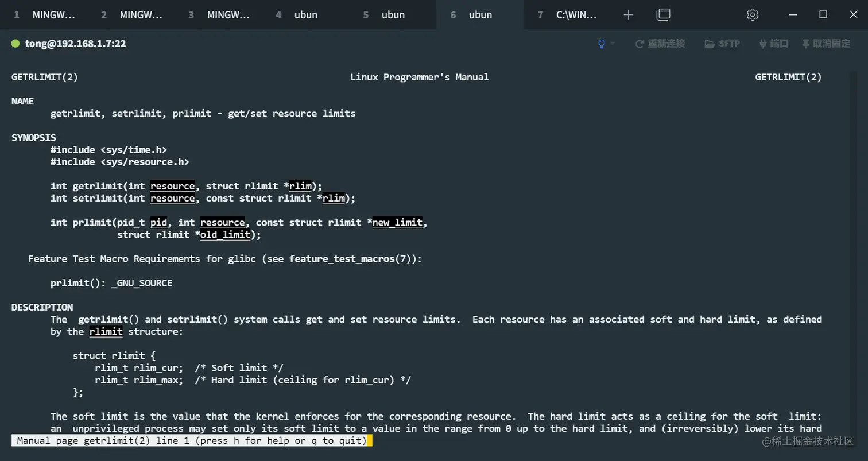Click the SYNOPSIS section heading
Image resolution: width=868 pixels, height=461 pixels.
click(34, 138)
